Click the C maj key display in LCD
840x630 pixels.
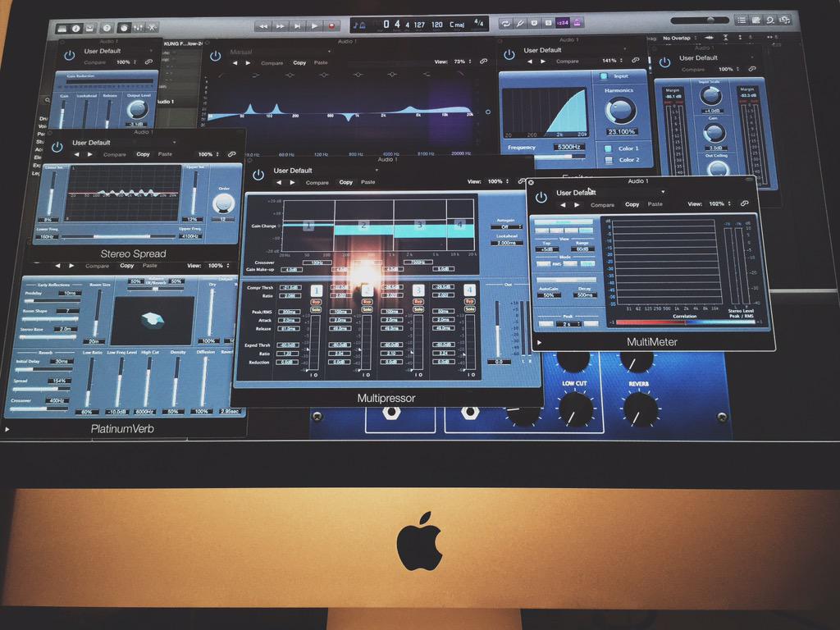(457, 25)
